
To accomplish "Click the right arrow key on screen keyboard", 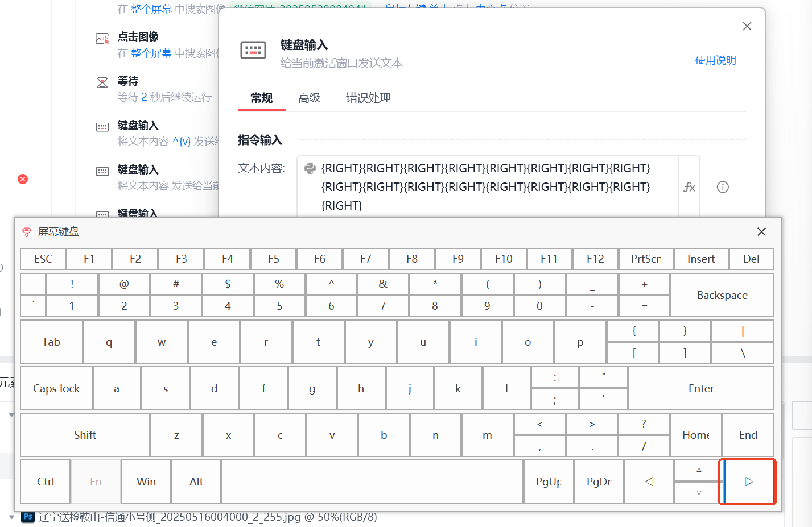I will [x=749, y=482].
